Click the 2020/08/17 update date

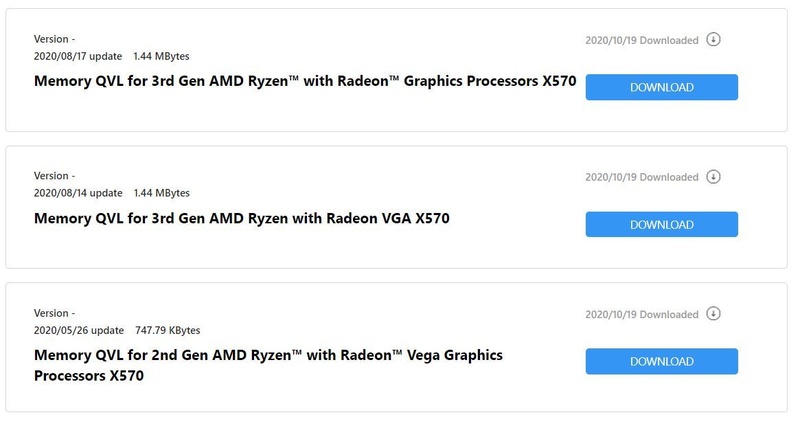(x=78, y=56)
